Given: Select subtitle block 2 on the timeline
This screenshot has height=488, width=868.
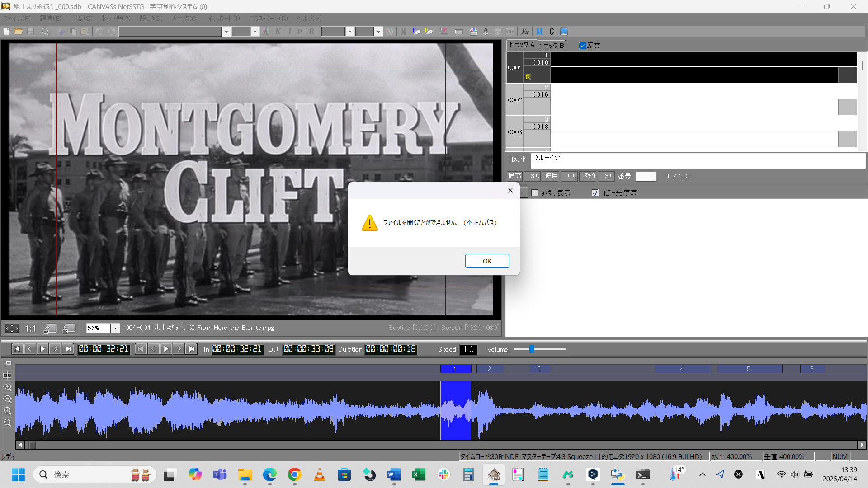Looking at the screenshot, I should point(489,369).
